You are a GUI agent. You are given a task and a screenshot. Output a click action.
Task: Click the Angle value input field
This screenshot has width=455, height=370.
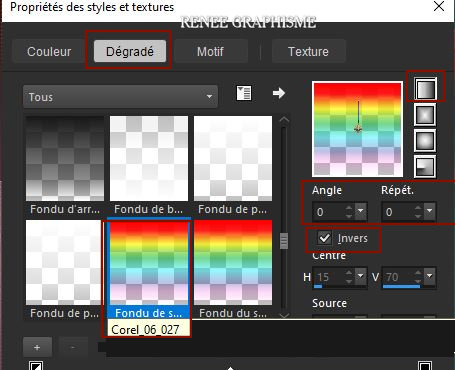(333, 212)
